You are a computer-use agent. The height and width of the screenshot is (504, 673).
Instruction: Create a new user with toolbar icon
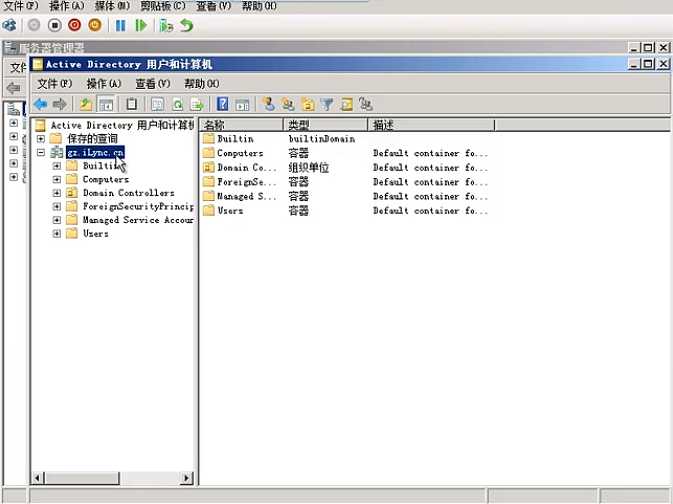click(x=269, y=104)
